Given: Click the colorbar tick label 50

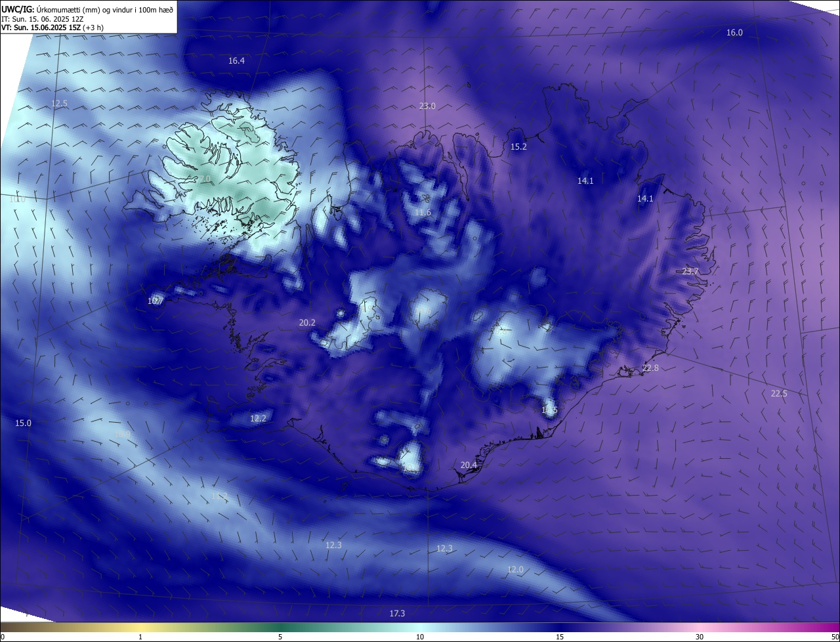Looking at the screenshot, I should coord(835,637).
